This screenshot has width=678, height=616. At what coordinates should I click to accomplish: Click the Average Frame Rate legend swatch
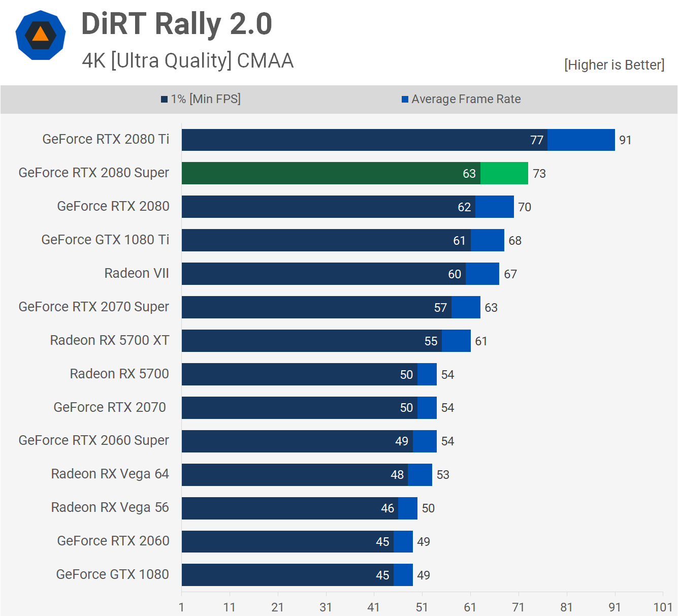point(405,100)
